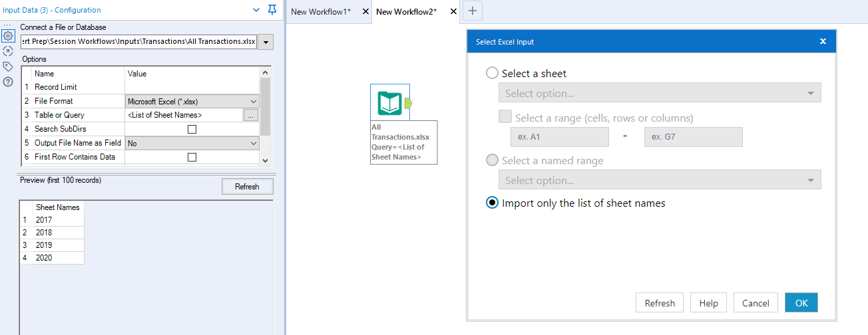Choose 'Import only the list of sheet names'
868x335 pixels.
click(x=493, y=203)
